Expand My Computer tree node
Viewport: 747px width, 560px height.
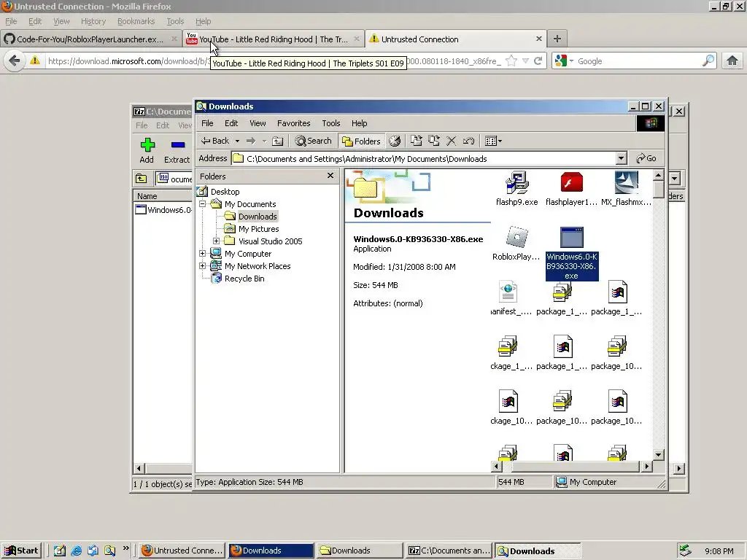coord(203,253)
